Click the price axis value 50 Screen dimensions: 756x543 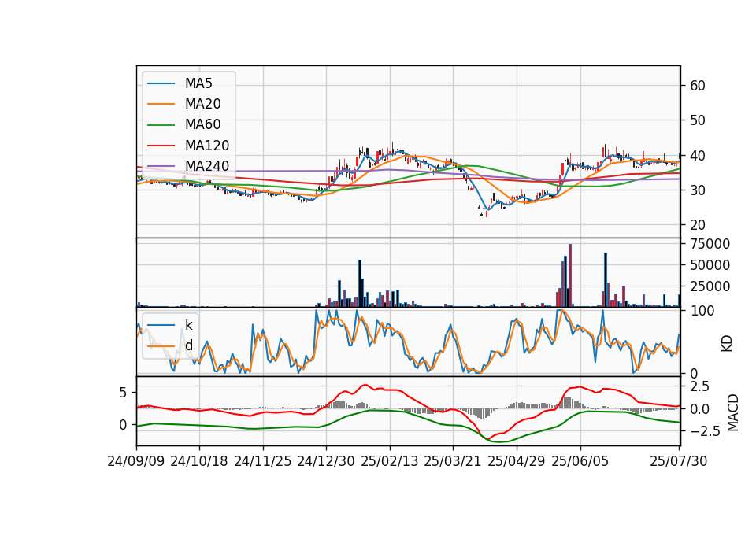(698, 120)
